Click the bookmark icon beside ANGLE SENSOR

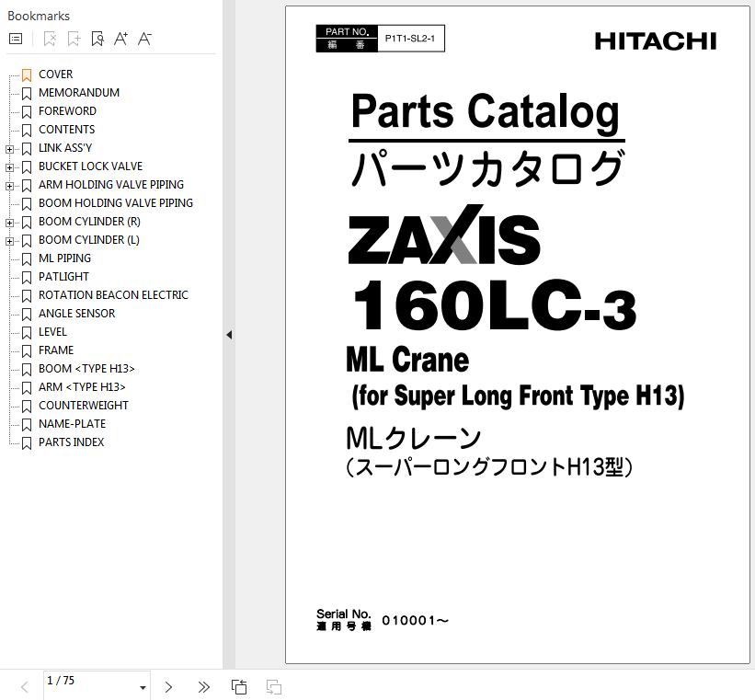[x=27, y=314]
